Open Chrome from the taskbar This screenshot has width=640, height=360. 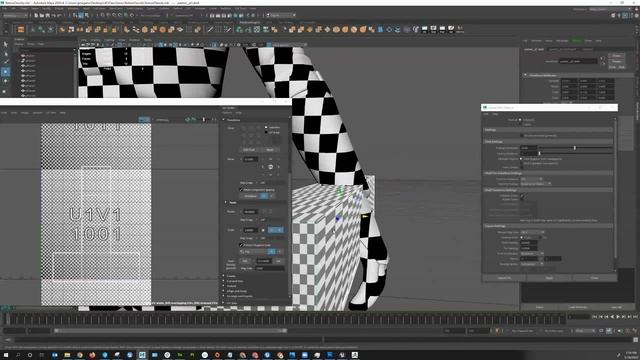[x=80, y=355]
